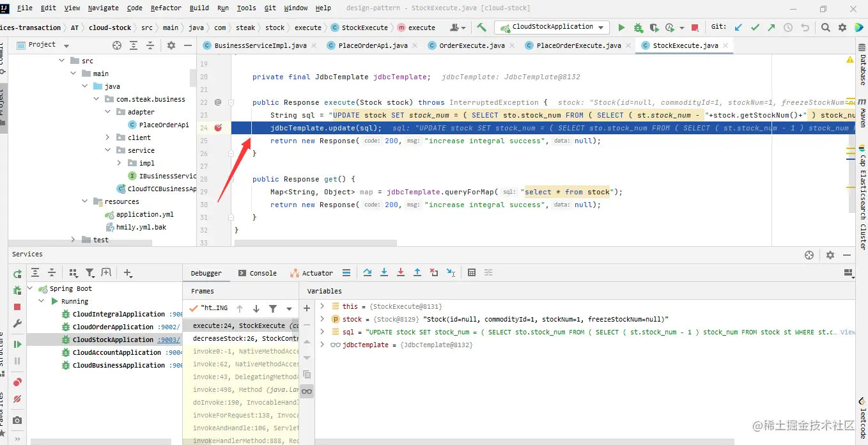The height and width of the screenshot is (445, 868).
Task: Click Step Out in the debugger toolbar
Action: point(417,272)
